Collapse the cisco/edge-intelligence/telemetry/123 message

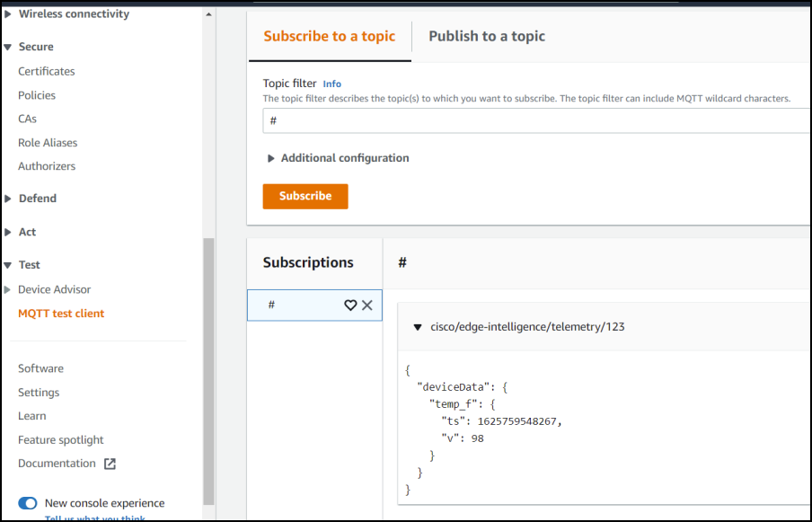point(418,327)
